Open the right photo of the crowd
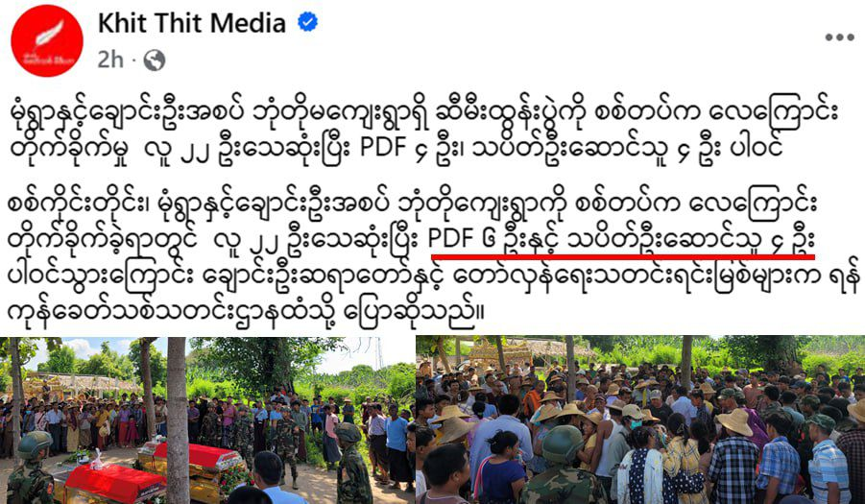This screenshot has width=865, height=504. [x=640, y=420]
